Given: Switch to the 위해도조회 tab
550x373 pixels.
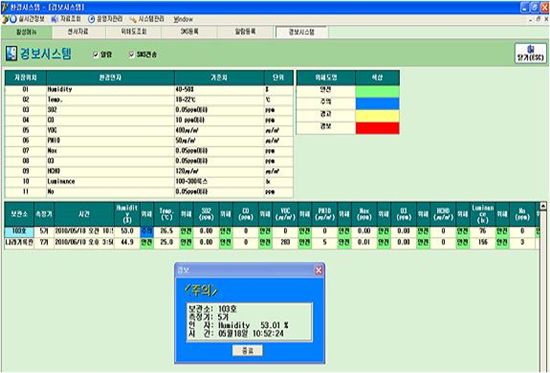Looking at the screenshot, I should pos(134,32).
